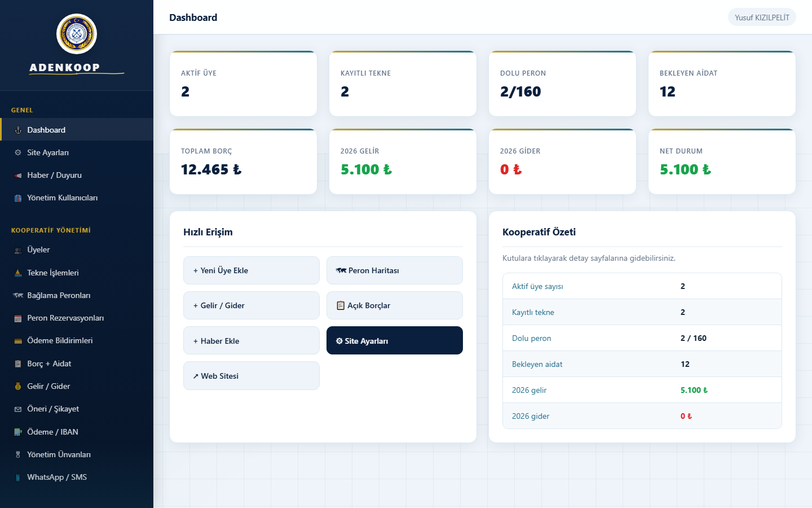Click the Hızlı Erişim heading
This screenshot has height=508, width=812.
208,232
